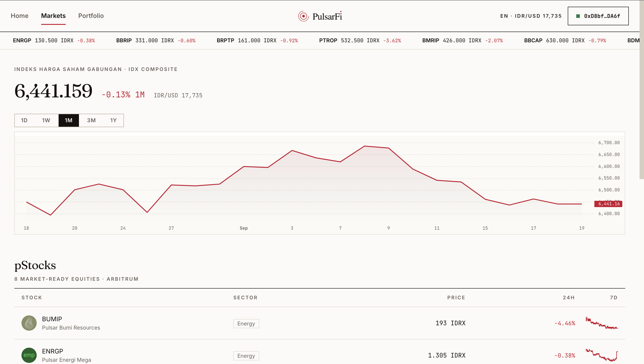Select the 1W timeframe
The width and height of the screenshot is (644, 364).
coord(46,120)
